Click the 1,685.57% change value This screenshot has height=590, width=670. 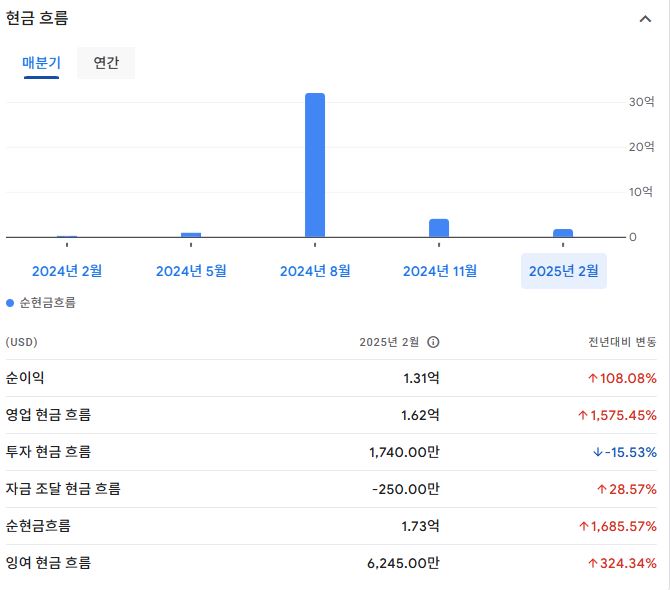click(618, 526)
